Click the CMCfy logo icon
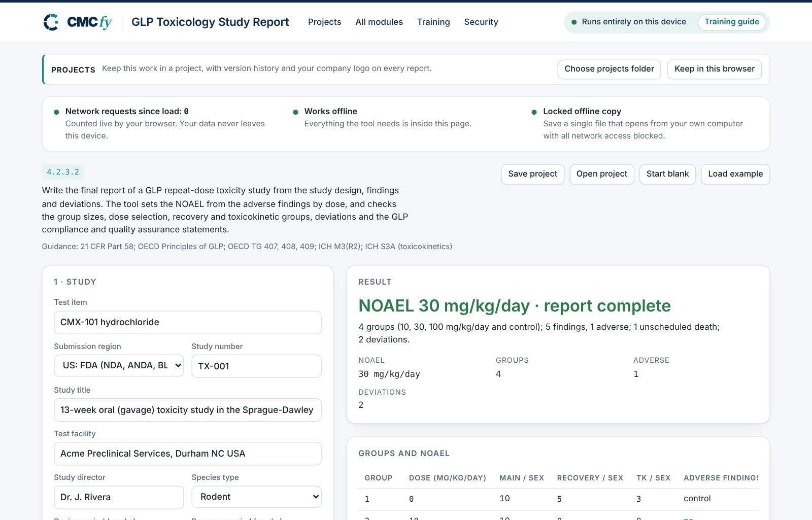812x520 pixels. pyautogui.click(x=51, y=22)
